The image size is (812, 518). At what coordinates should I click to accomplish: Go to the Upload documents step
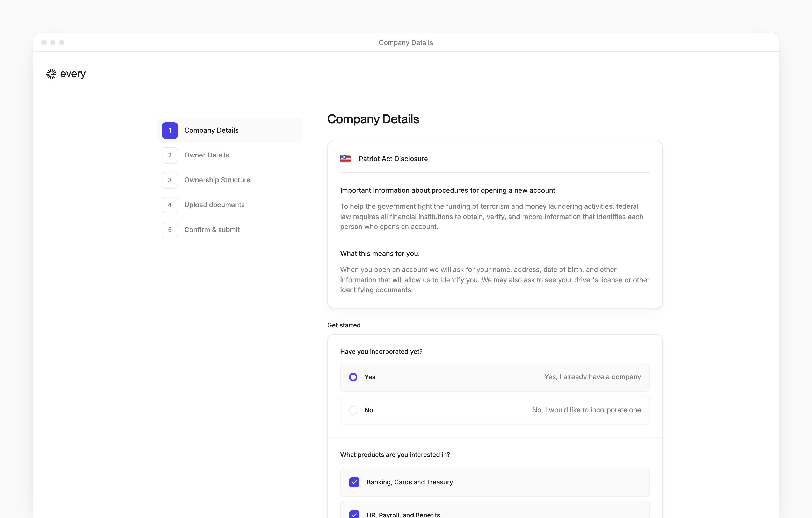tap(230, 205)
